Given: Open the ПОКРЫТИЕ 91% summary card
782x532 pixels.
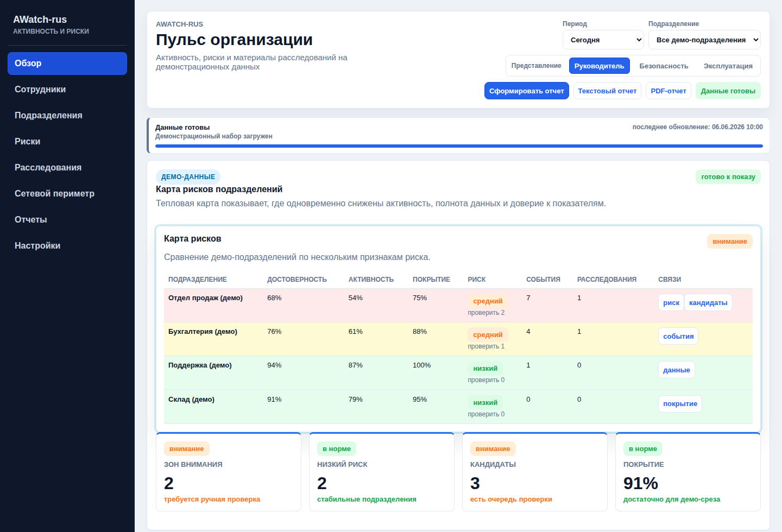Looking at the screenshot, I should [x=688, y=472].
